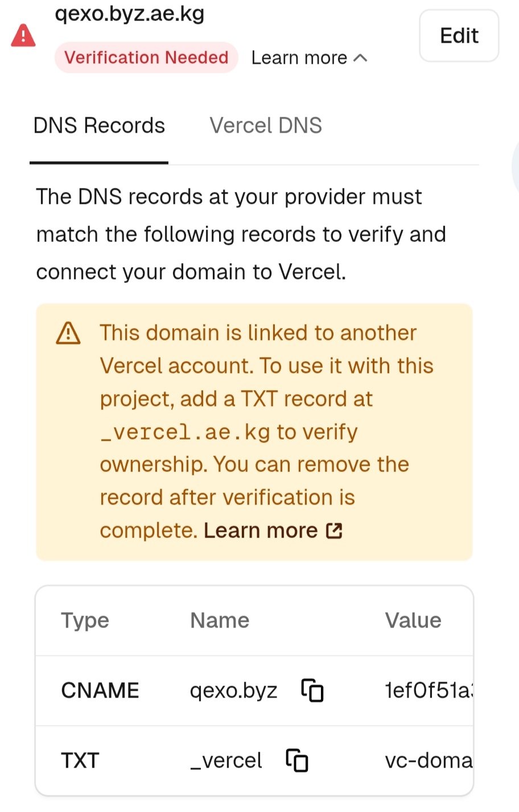Click the external link icon in the notice
This screenshot has width=519, height=812.
click(x=334, y=531)
